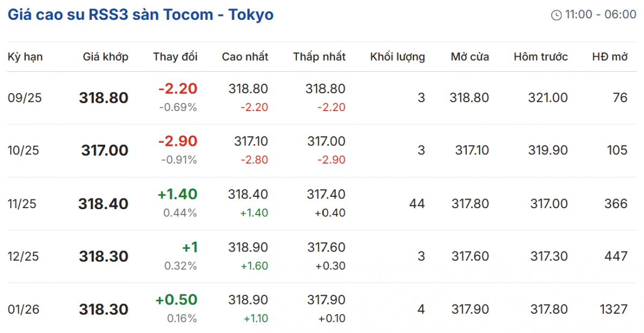Click the Khối lượng column header
Screen dimensions: 644x333
[397, 57]
